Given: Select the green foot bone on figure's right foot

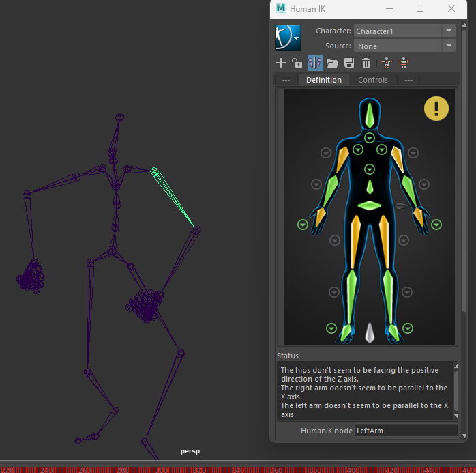Looking at the screenshot, I should coord(346,332).
